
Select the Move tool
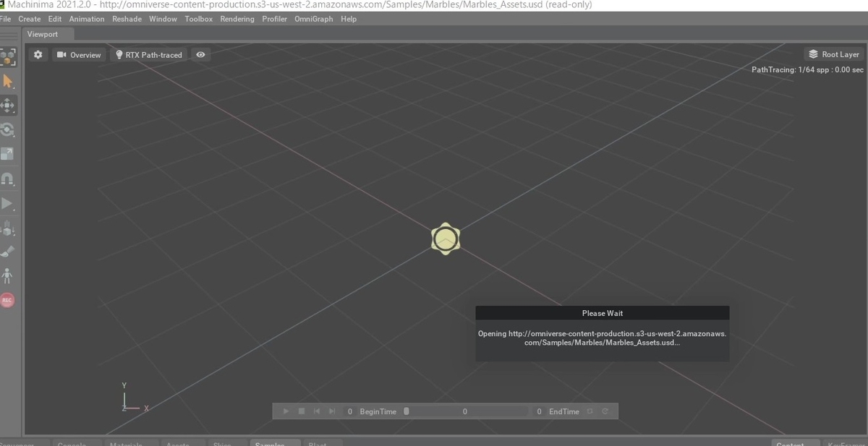pos(9,106)
